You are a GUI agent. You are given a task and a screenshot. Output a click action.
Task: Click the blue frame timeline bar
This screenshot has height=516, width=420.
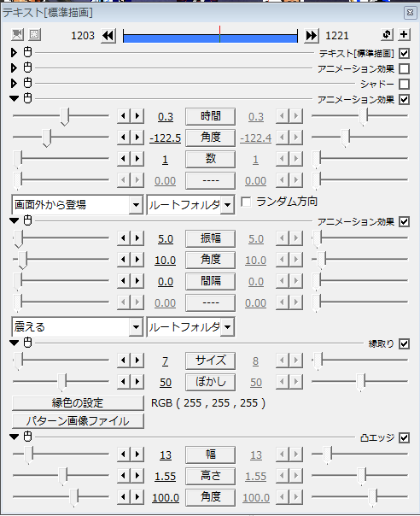click(x=210, y=38)
